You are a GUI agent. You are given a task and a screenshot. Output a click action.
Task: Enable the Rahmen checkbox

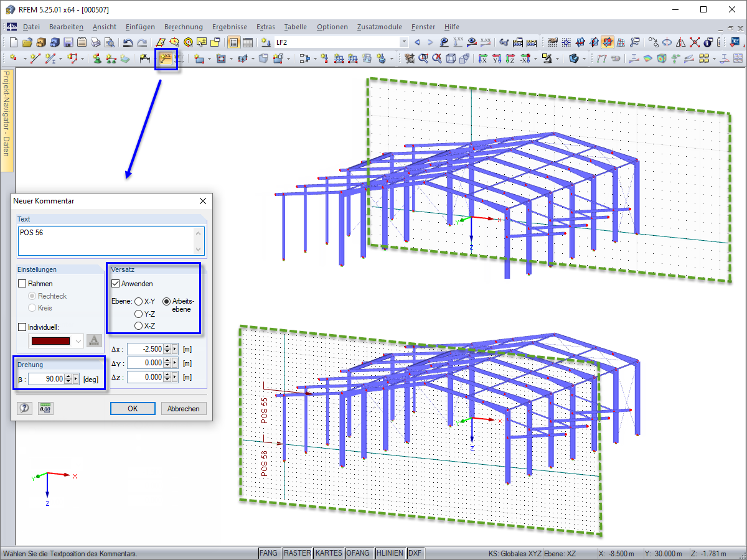22,284
